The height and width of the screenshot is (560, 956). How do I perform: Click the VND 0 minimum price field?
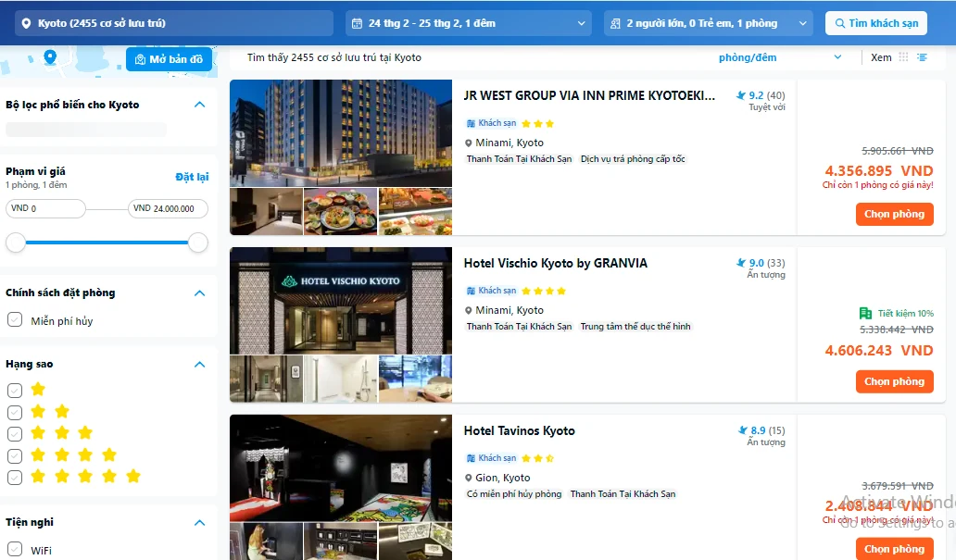click(x=45, y=208)
